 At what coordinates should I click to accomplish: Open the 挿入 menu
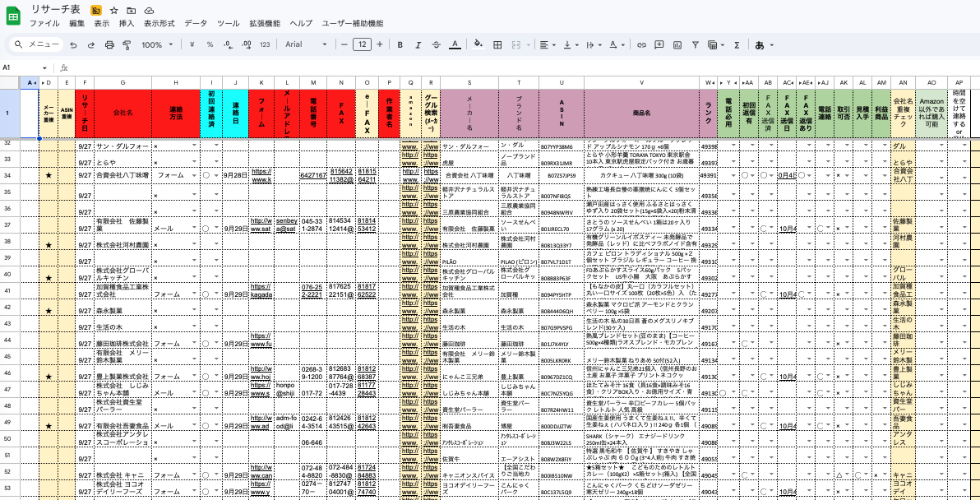coord(127,24)
